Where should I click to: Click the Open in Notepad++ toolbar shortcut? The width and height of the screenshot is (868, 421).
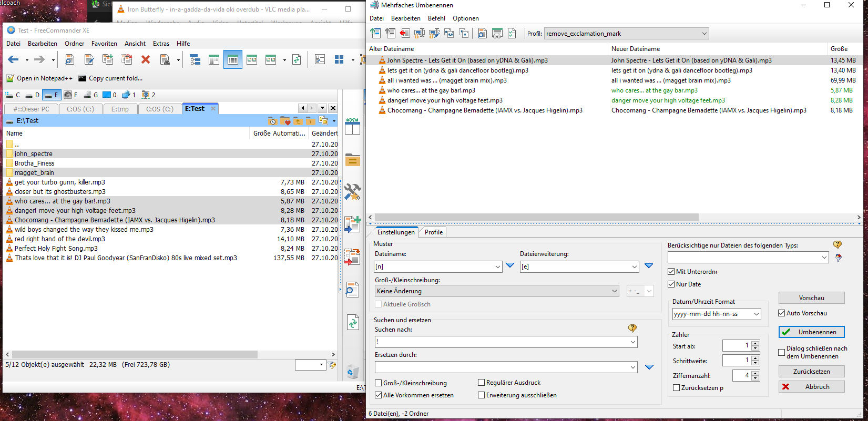pyautogui.click(x=39, y=78)
